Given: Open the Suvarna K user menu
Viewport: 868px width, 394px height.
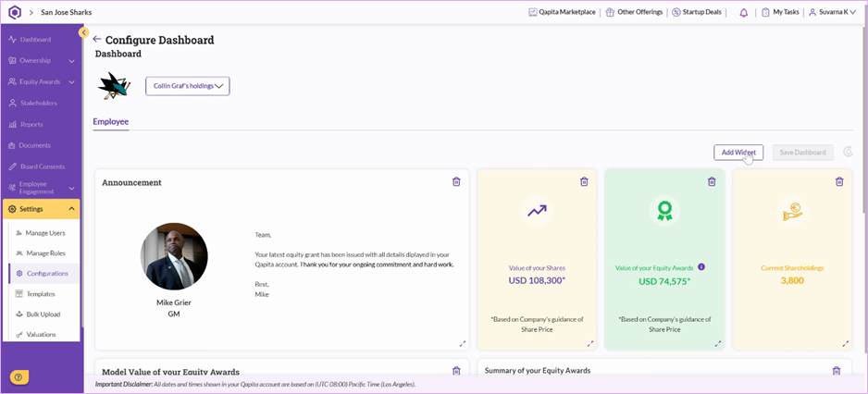Looking at the screenshot, I should pos(833,12).
